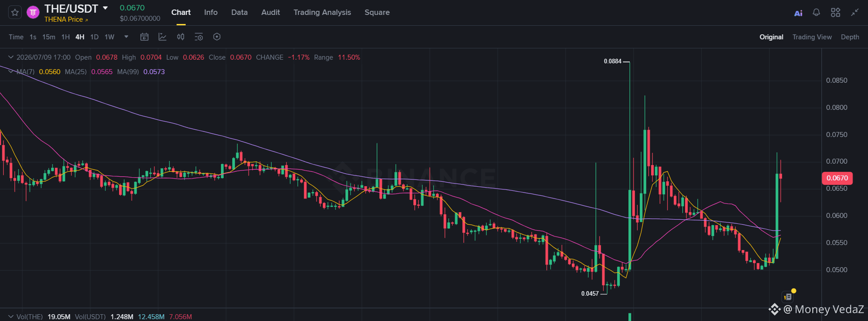This screenshot has height=321, width=868.
Task: Click the current price tag 0.0670 on axis
Action: 837,178
